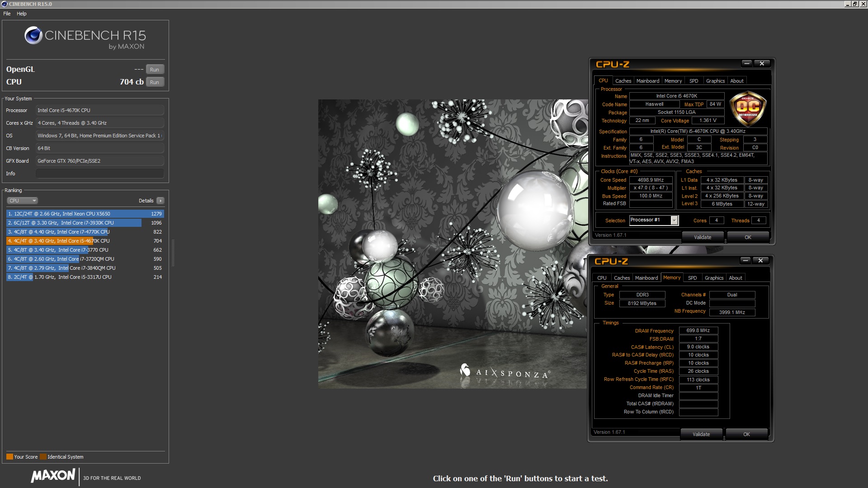Open the File menu
Viewport: 868px width, 488px height.
(x=7, y=14)
